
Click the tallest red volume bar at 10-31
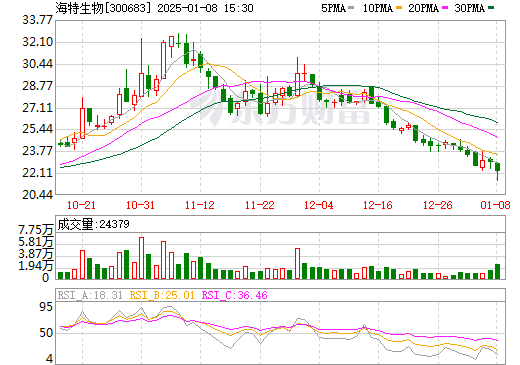[141, 258]
